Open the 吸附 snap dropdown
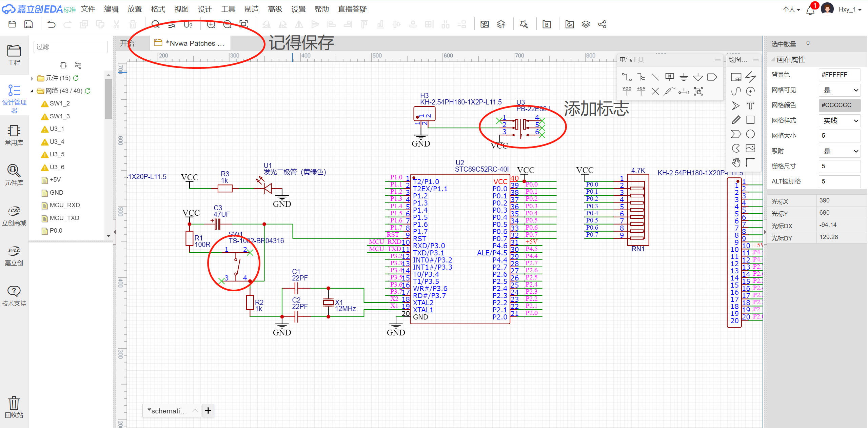 tap(840, 151)
